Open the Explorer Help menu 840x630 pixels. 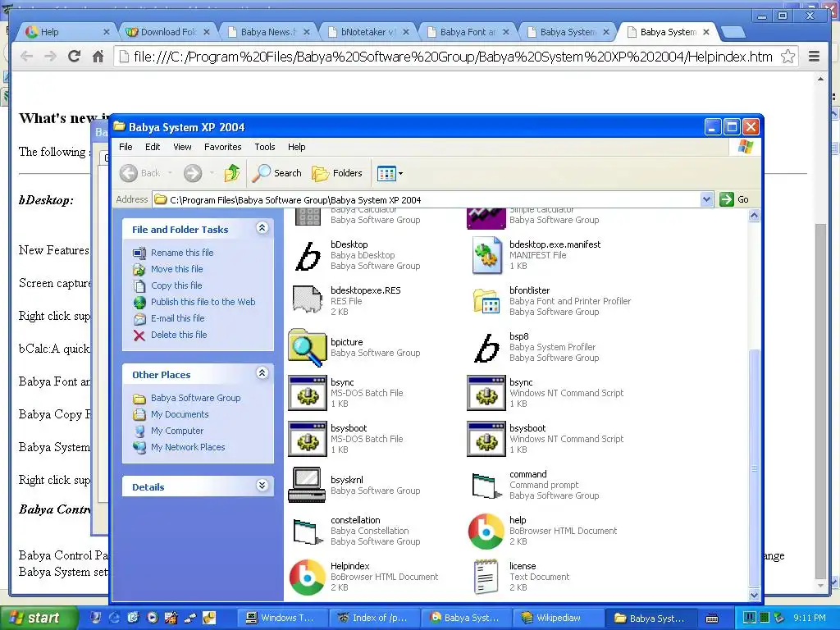tap(296, 147)
